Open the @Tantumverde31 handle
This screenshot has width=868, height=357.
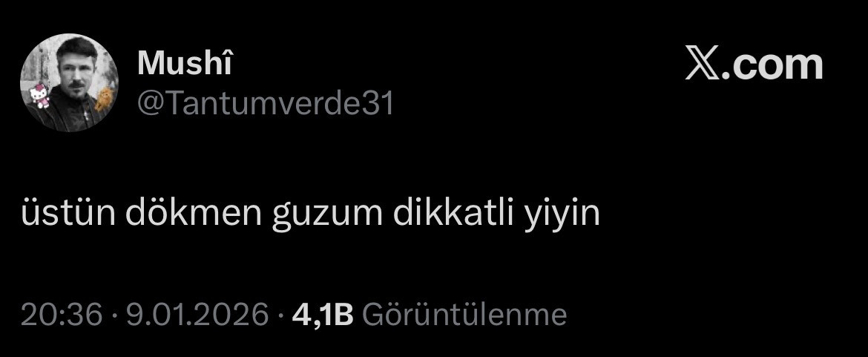tap(265, 103)
